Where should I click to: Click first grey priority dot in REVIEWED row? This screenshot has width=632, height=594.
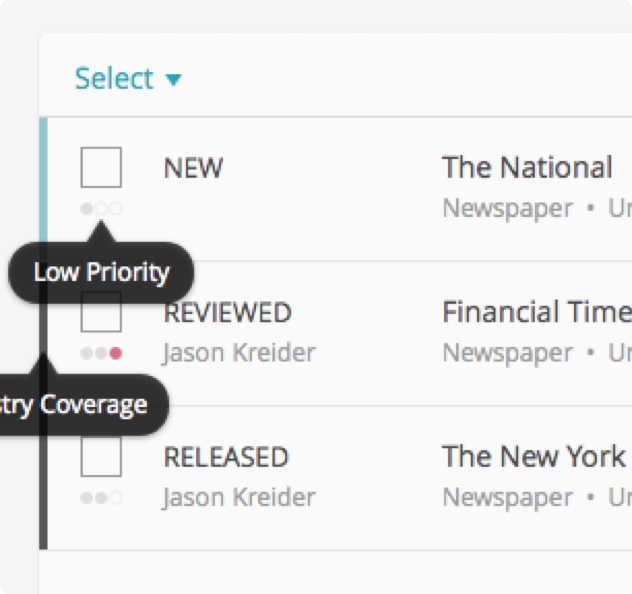87,353
